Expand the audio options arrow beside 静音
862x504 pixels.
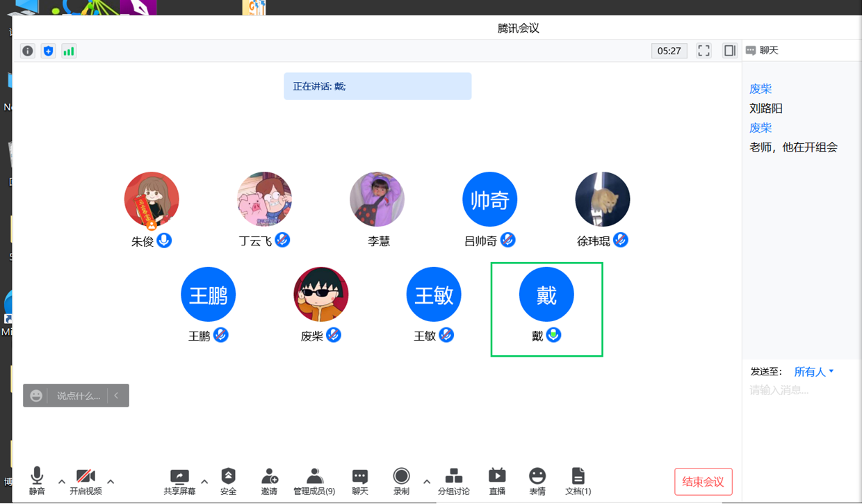click(x=62, y=481)
